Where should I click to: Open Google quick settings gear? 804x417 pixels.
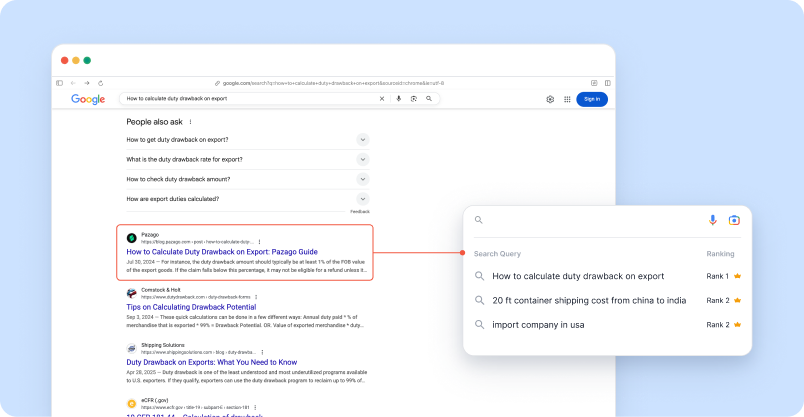550,100
